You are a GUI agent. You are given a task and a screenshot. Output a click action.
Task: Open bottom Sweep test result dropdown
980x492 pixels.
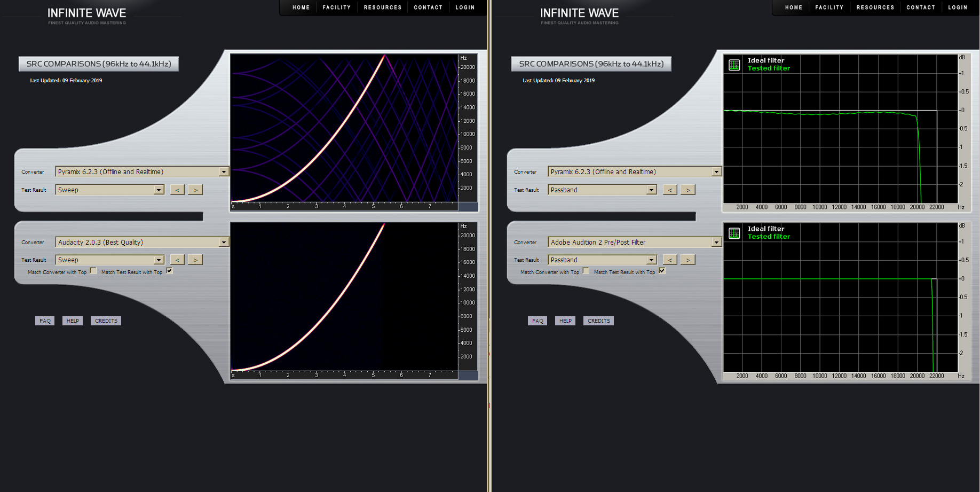coord(110,260)
